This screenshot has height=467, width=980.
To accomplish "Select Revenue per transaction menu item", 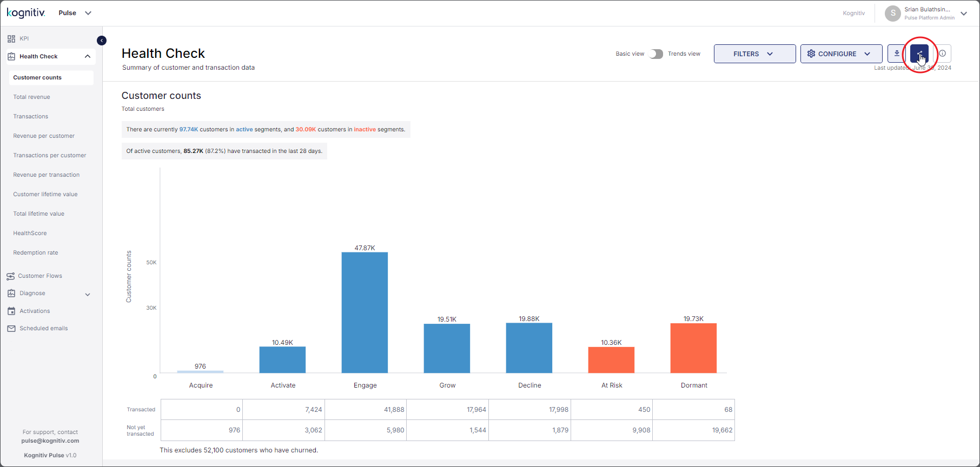I will [47, 175].
